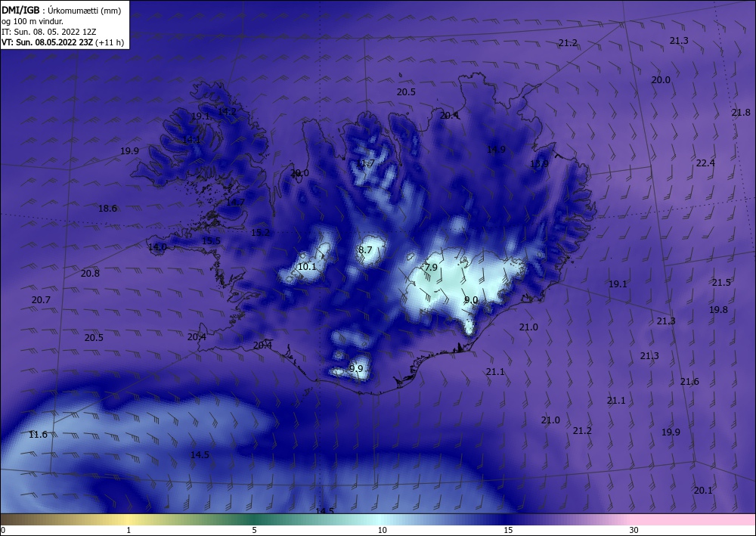The height and width of the screenshot is (536, 756).
Task: Click the '(+11 h)' forecast offset text
Action: (x=110, y=42)
